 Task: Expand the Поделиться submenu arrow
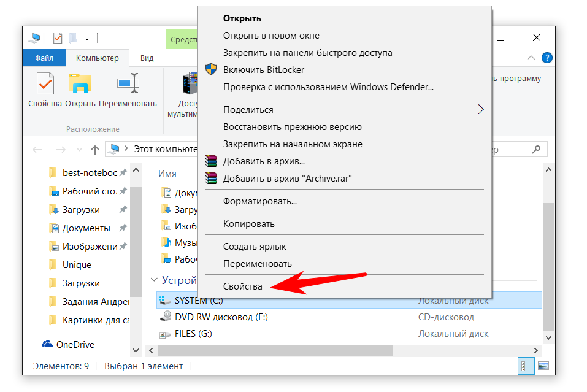click(480, 110)
